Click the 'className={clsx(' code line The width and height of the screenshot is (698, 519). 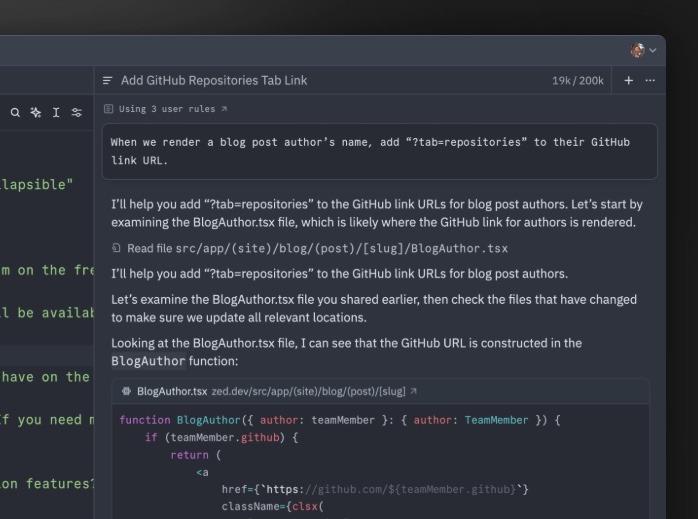pos(272,507)
